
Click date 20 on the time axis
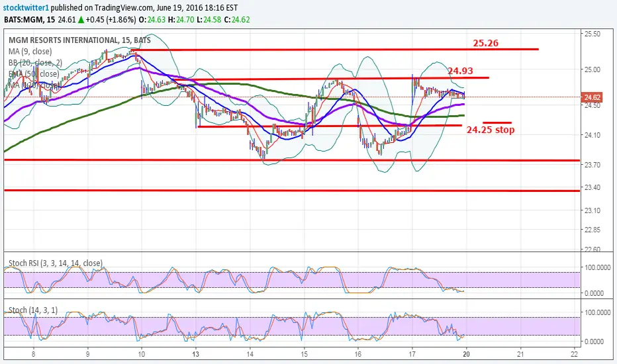tap(466, 354)
